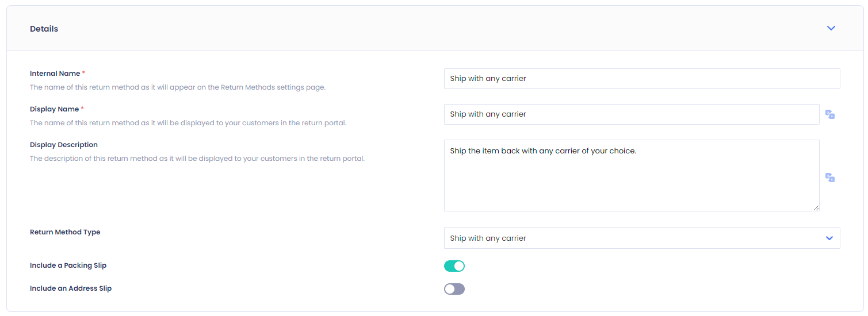Enable Include an Address Slip switch

point(454,289)
